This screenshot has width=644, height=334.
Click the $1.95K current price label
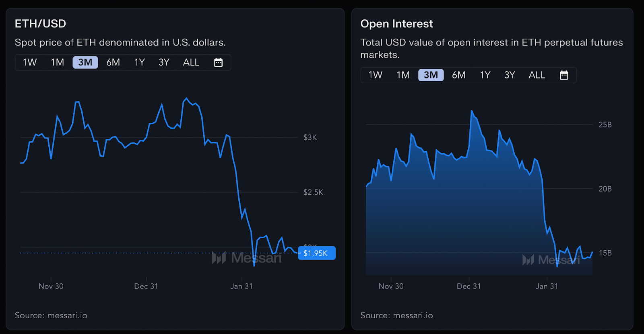pos(316,253)
